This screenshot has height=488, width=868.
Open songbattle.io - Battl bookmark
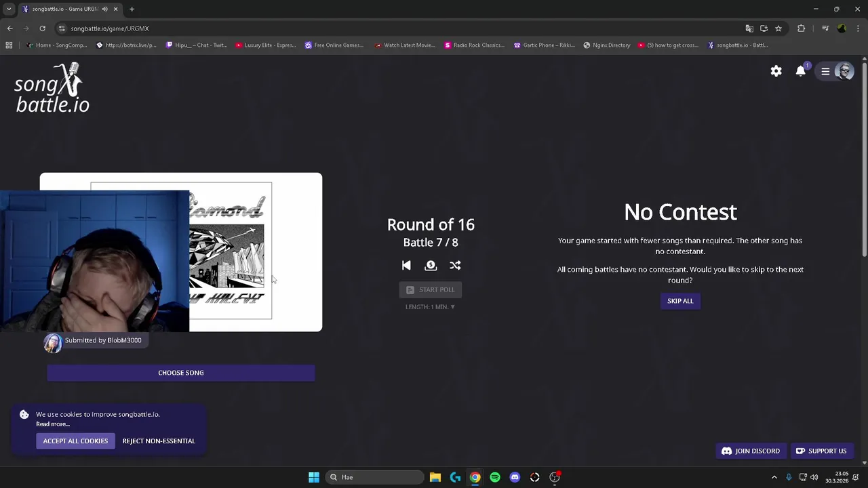[738, 45]
